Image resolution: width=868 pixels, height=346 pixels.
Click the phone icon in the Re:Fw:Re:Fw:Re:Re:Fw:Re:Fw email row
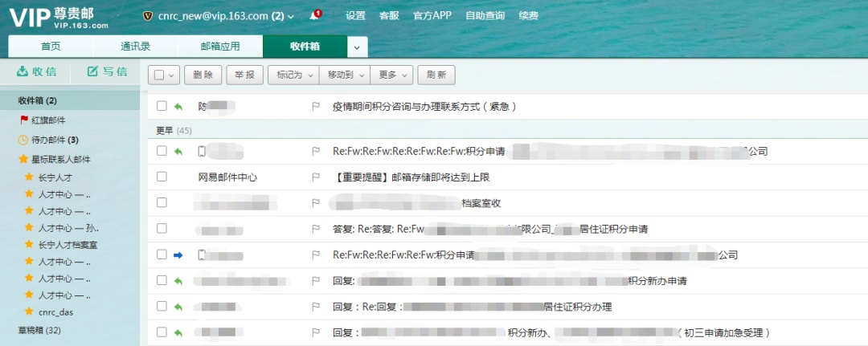pyautogui.click(x=202, y=151)
